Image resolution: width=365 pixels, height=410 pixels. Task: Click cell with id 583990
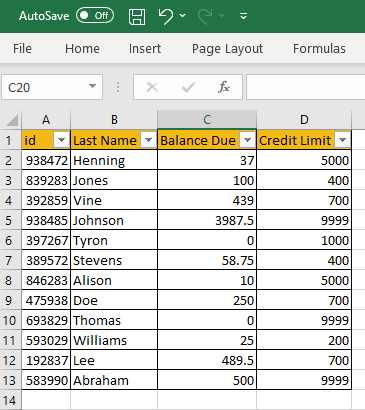46,380
